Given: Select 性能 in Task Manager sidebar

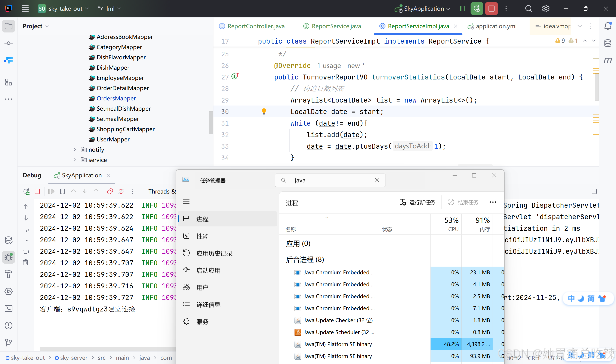Looking at the screenshot, I should pos(202,236).
